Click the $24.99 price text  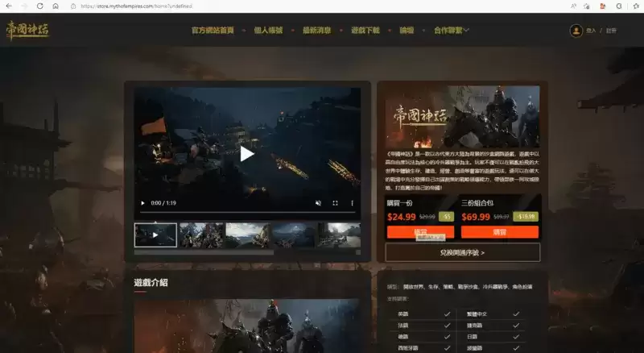click(401, 217)
